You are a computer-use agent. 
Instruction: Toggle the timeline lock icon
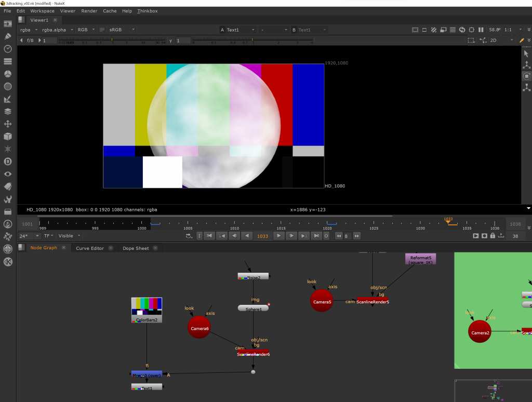pos(493,236)
